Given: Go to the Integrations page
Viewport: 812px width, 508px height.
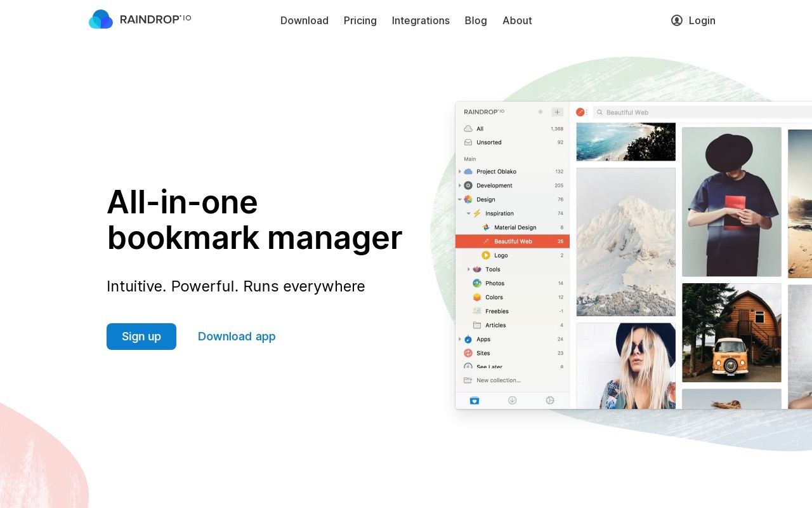Looking at the screenshot, I should tap(421, 20).
